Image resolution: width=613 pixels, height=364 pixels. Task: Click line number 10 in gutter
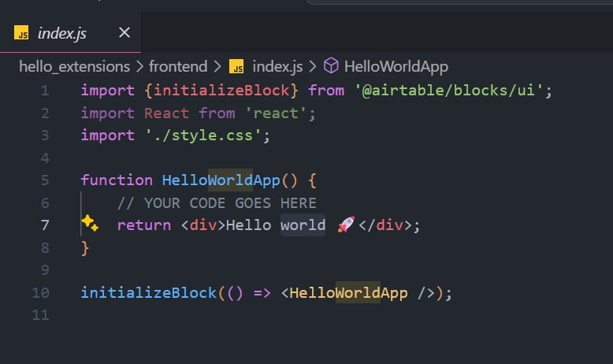tap(41, 293)
